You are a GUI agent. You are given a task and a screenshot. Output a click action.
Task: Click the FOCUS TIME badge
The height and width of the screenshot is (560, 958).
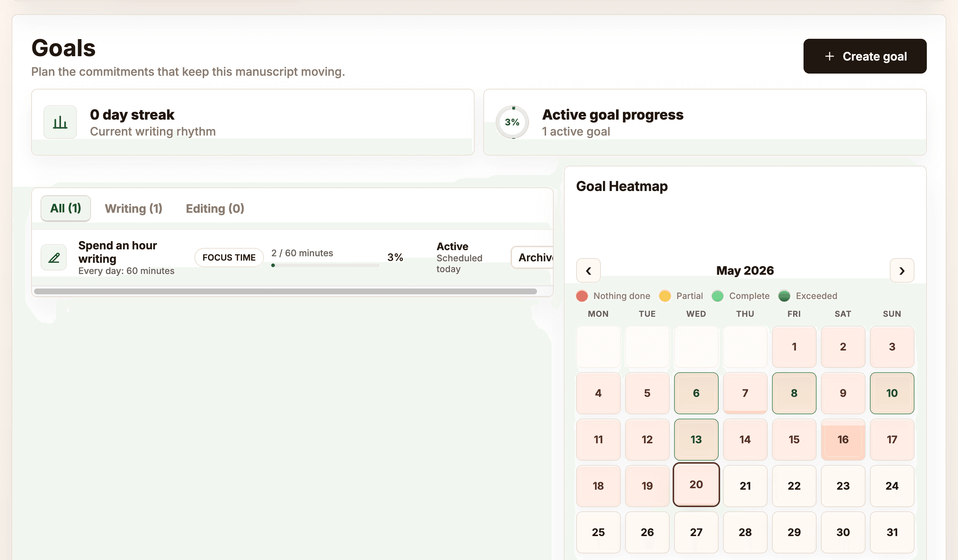pyautogui.click(x=229, y=257)
